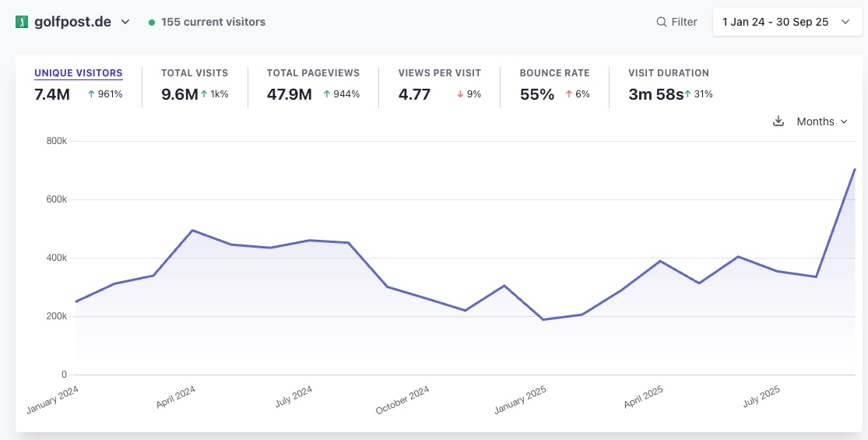Viewport: 868px width, 440px height.
Task: Select the Unique Visitors metric tab
Action: [78, 73]
